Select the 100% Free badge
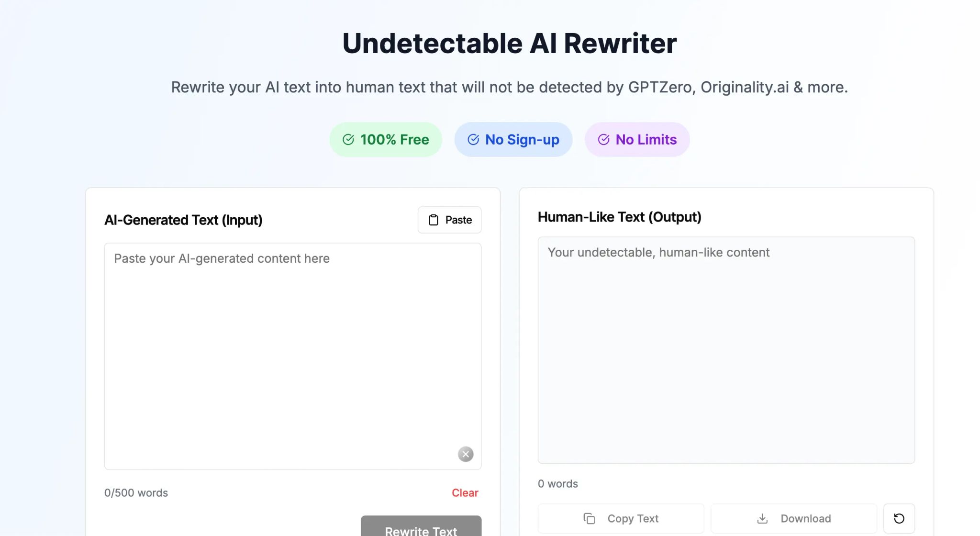 point(386,139)
